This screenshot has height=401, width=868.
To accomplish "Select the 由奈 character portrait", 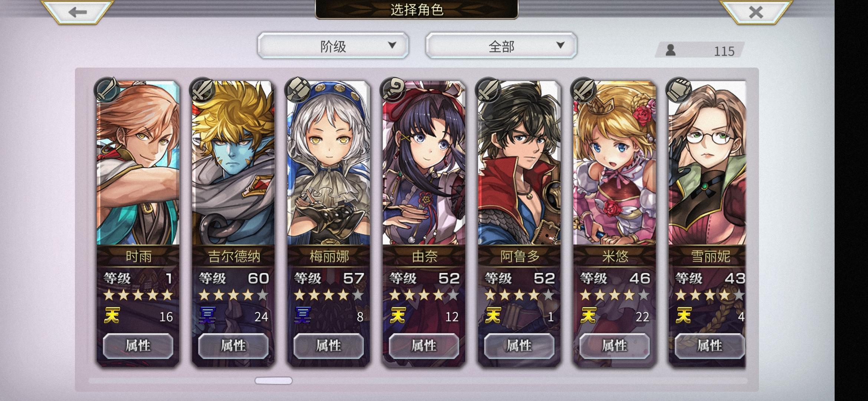I will point(424,163).
